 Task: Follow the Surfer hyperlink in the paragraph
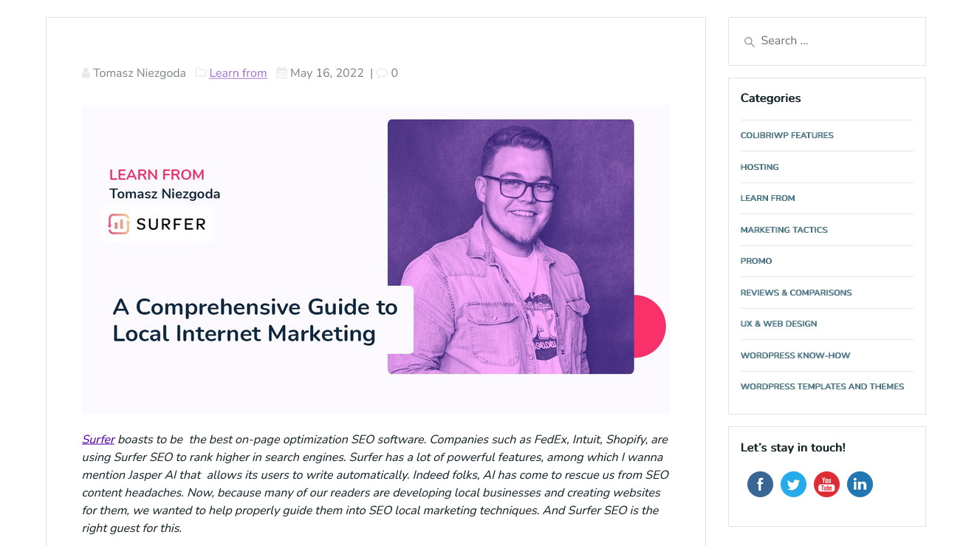(98, 440)
